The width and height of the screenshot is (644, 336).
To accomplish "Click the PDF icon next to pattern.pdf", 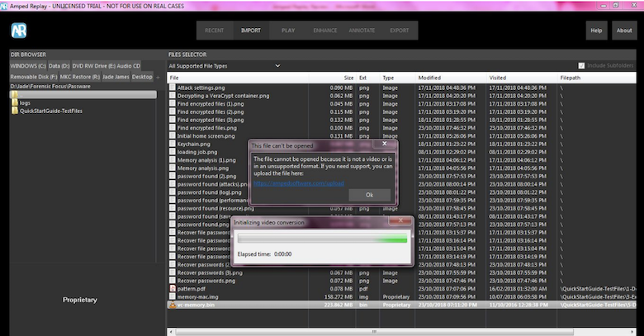I will click(x=173, y=288).
